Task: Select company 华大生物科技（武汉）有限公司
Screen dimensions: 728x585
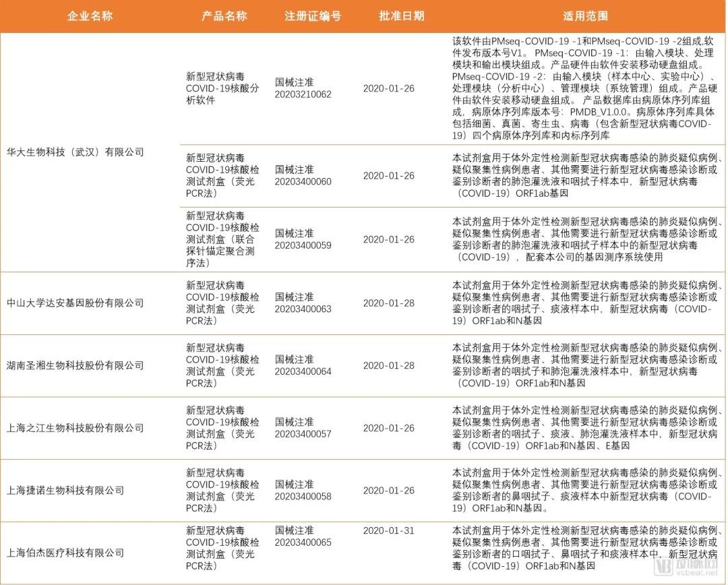Action: tap(75, 152)
